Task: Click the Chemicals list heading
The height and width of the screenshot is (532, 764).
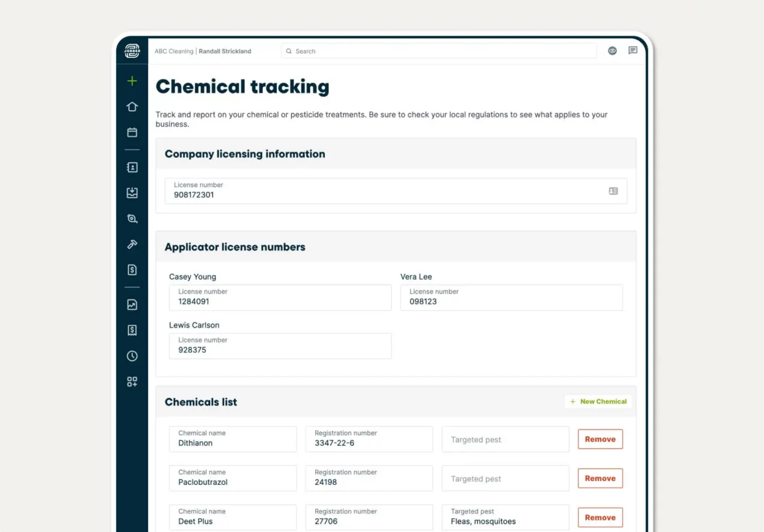Action: point(201,402)
